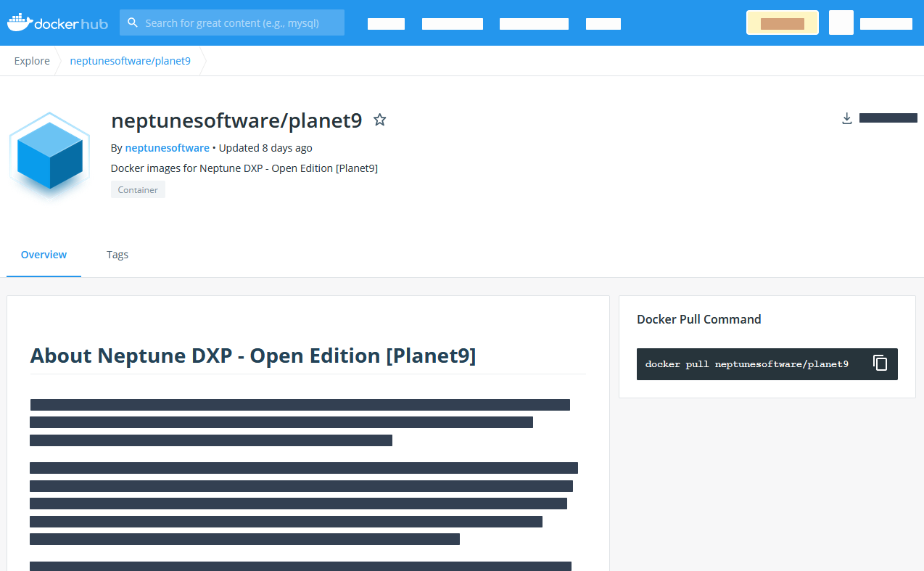This screenshot has width=924, height=571.
Task: Open the neptunesoftware publisher profile link
Action: pyautogui.click(x=167, y=148)
